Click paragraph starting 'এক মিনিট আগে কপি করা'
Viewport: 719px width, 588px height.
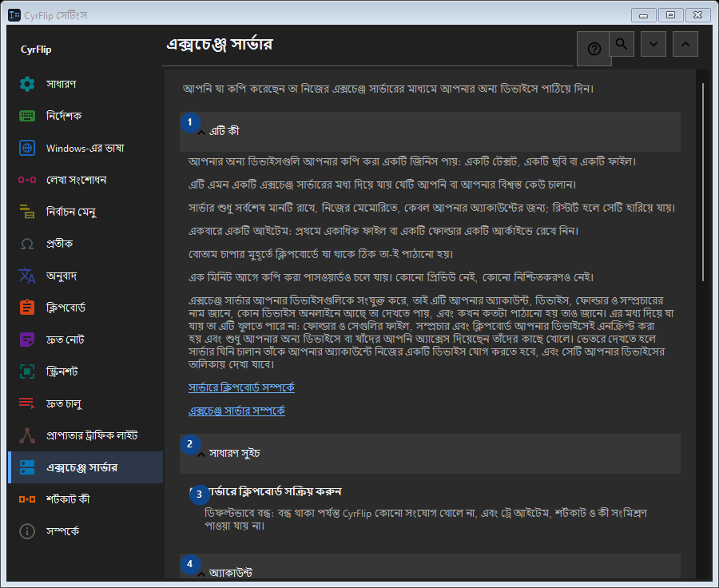pos(391,277)
